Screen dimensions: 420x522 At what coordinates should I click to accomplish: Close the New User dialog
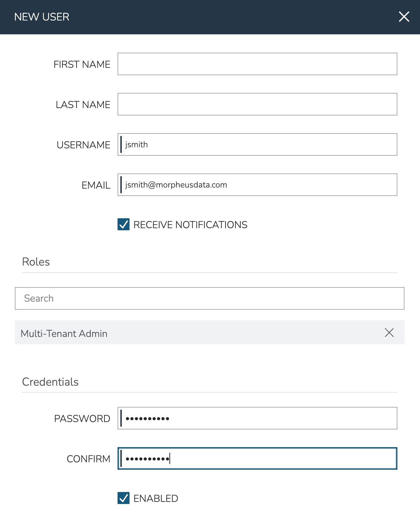click(404, 17)
